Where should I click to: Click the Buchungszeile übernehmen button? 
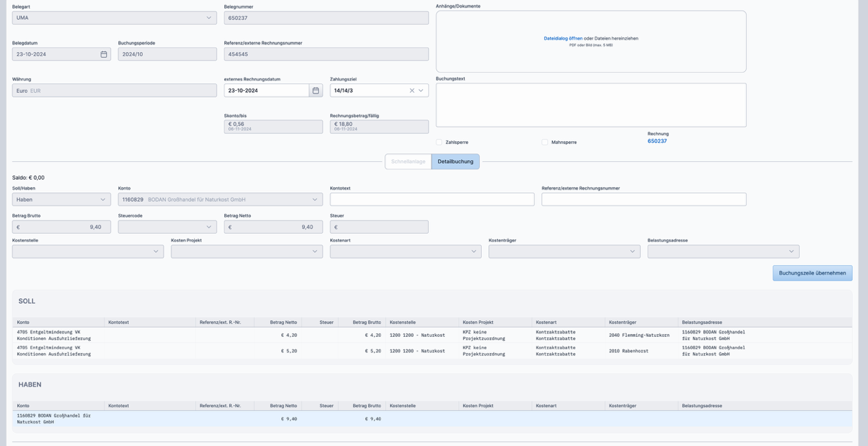pyautogui.click(x=812, y=273)
